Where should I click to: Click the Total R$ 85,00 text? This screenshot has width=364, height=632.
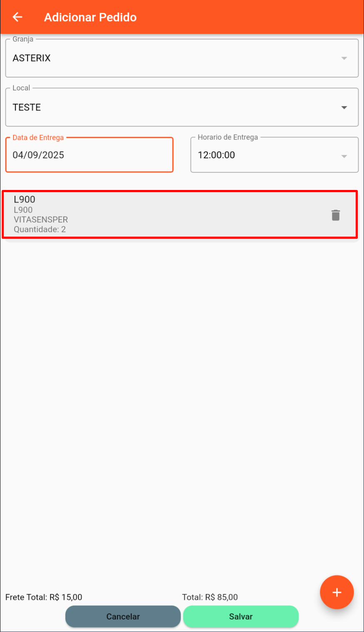click(210, 597)
